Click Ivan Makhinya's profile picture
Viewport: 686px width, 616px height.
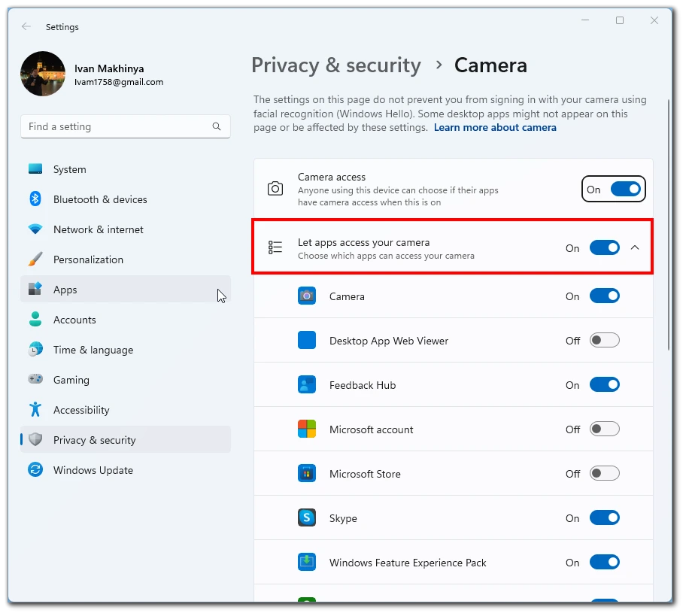pos(43,74)
